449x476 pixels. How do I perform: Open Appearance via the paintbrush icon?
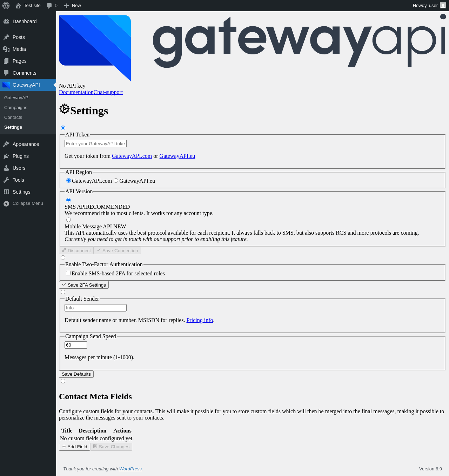point(6,144)
